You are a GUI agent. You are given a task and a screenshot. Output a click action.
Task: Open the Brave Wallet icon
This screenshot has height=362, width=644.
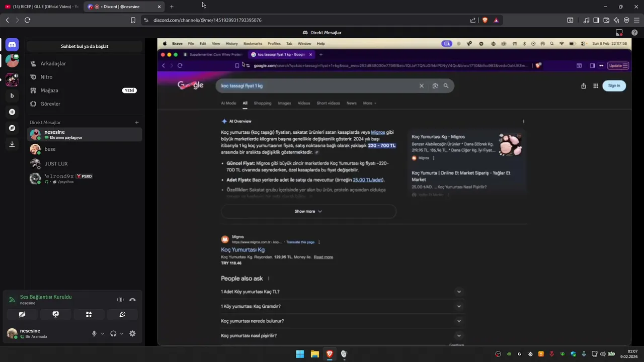[606, 20]
